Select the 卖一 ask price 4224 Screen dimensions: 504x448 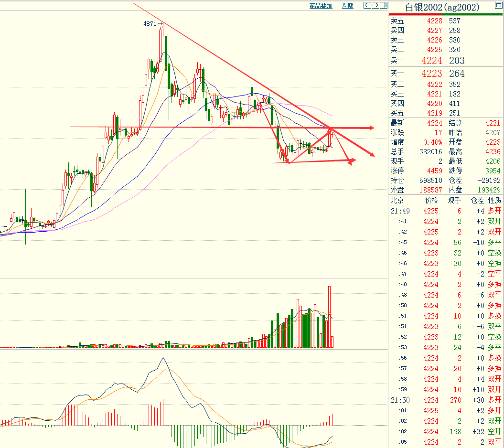click(x=431, y=61)
